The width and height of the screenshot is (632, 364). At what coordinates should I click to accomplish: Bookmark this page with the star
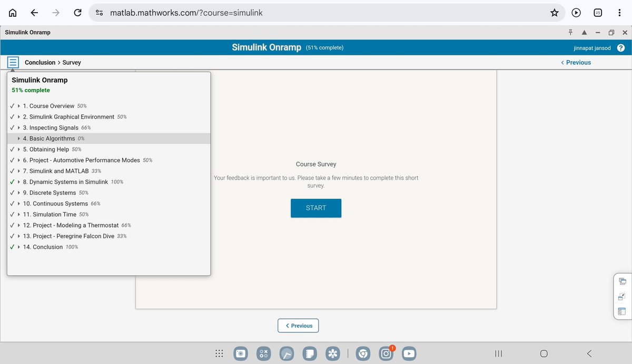click(554, 13)
